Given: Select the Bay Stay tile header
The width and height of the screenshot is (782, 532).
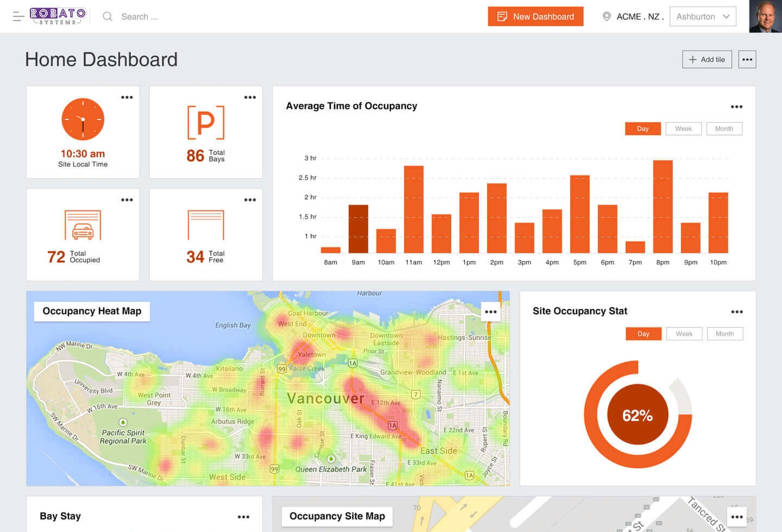Looking at the screenshot, I should (x=60, y=516).
